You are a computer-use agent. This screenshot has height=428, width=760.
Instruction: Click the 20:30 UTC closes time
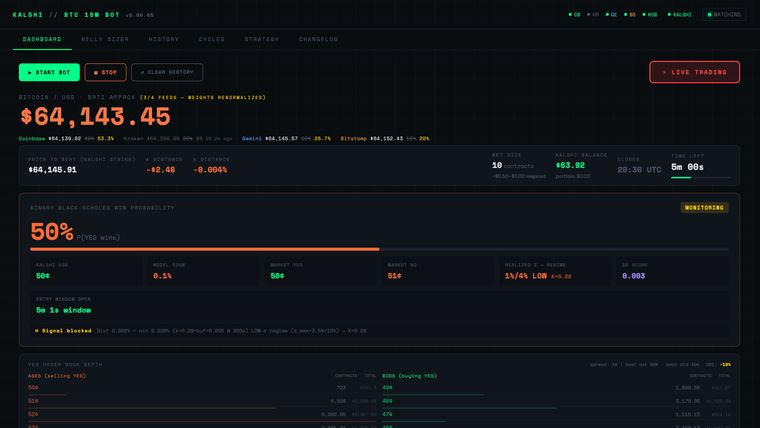pos(639,170)
